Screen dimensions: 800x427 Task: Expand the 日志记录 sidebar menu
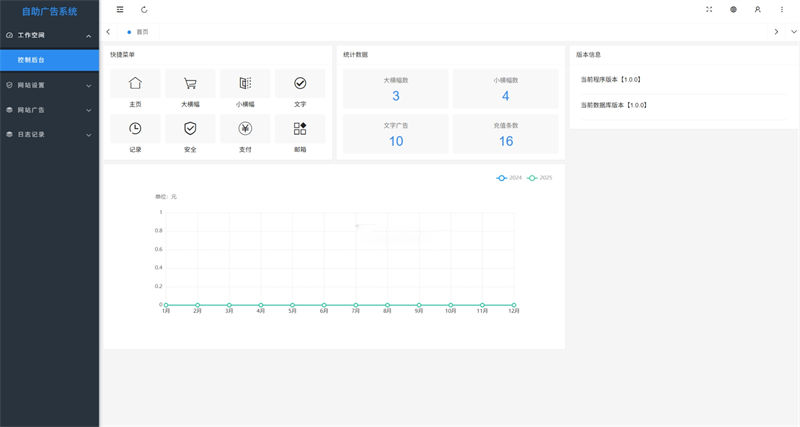[49, 134]
